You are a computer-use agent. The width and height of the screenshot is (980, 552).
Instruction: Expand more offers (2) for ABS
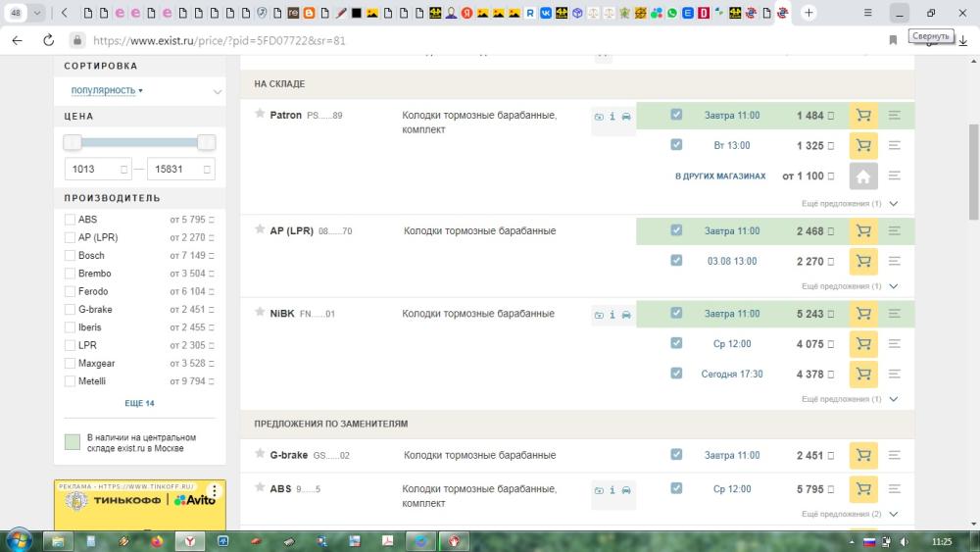click(850, 515)
